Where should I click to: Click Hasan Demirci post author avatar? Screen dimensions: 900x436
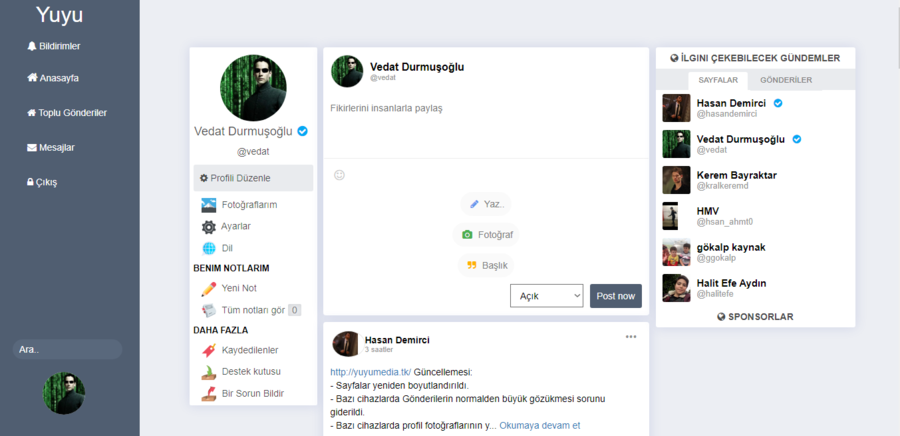pos(346,344)
